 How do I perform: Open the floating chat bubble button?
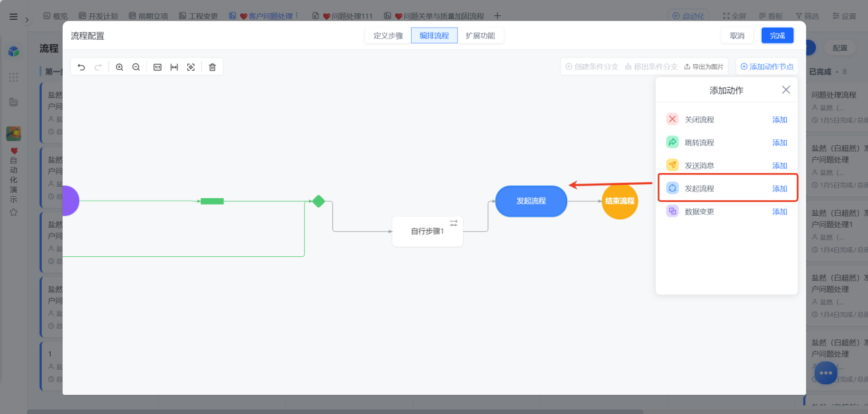(x=826, y=373)
